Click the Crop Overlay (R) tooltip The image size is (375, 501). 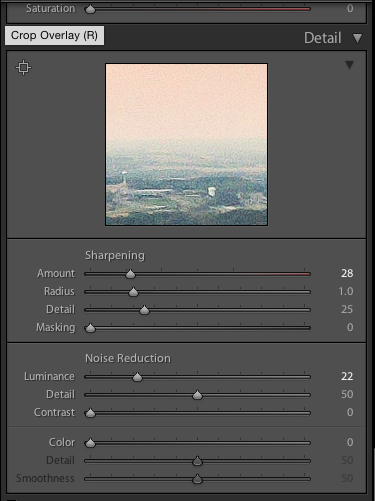(54, 35)
